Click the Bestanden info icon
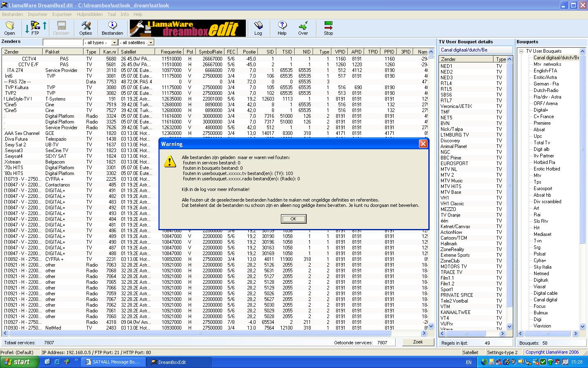 [x=112, y=28]
